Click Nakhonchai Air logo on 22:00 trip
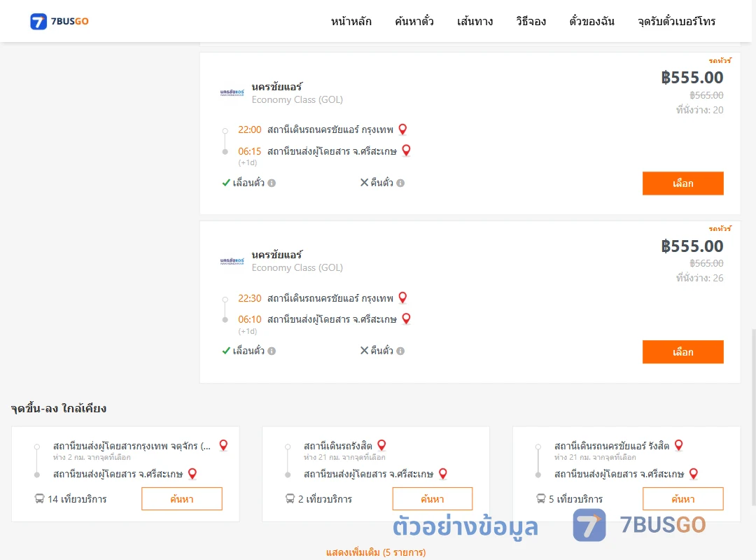Viewport: 756px width, 560px height. coord(232,92)
